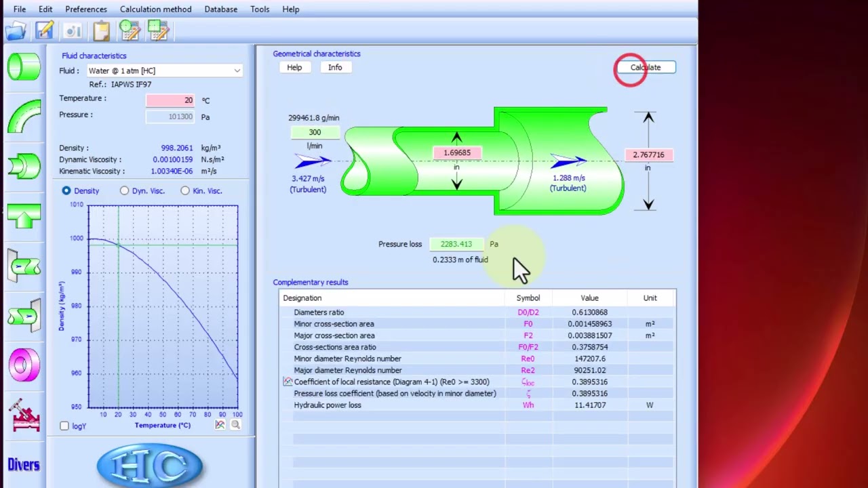Screen dimensions: 868x488
Task: Select the pink orifice ring component
Action: point(24,365)
